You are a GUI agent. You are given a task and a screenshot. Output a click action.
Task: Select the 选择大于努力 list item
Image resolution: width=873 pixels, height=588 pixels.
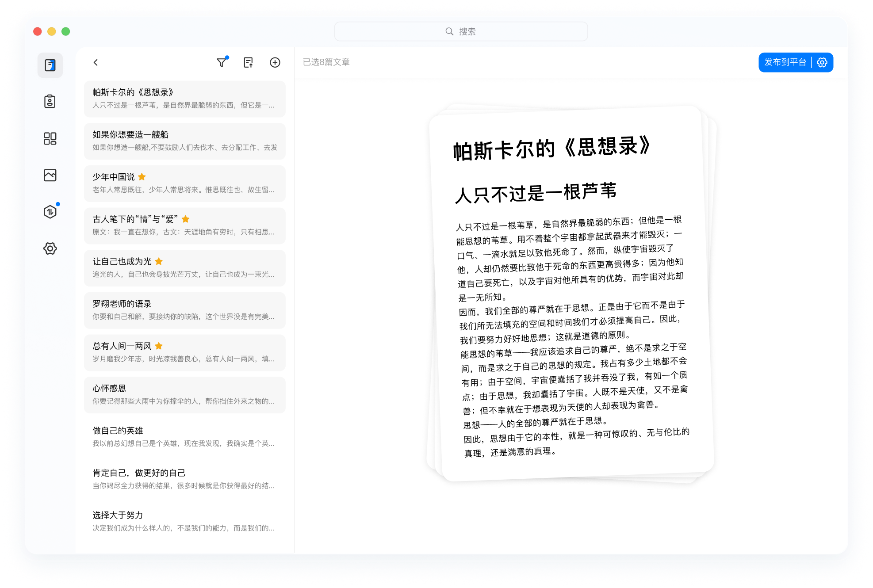(184, 521)
